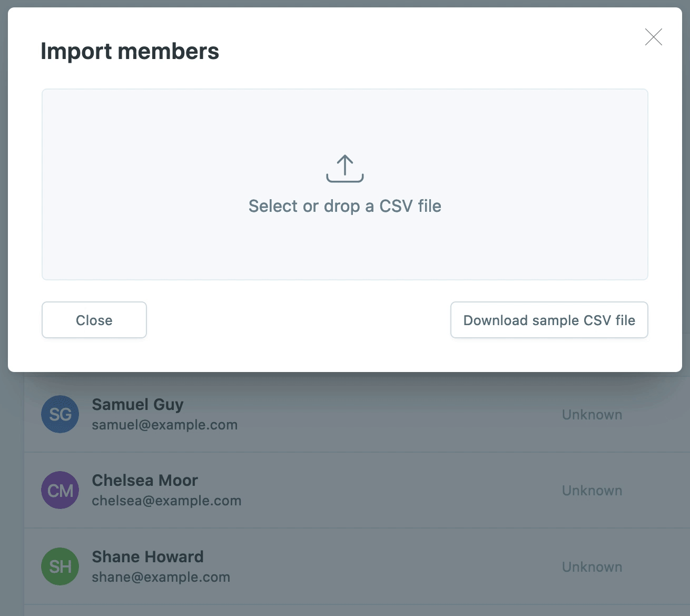Click the SH avatar for Shane Howard
Viewport: 690px width, 616px height.
[60, 566]
